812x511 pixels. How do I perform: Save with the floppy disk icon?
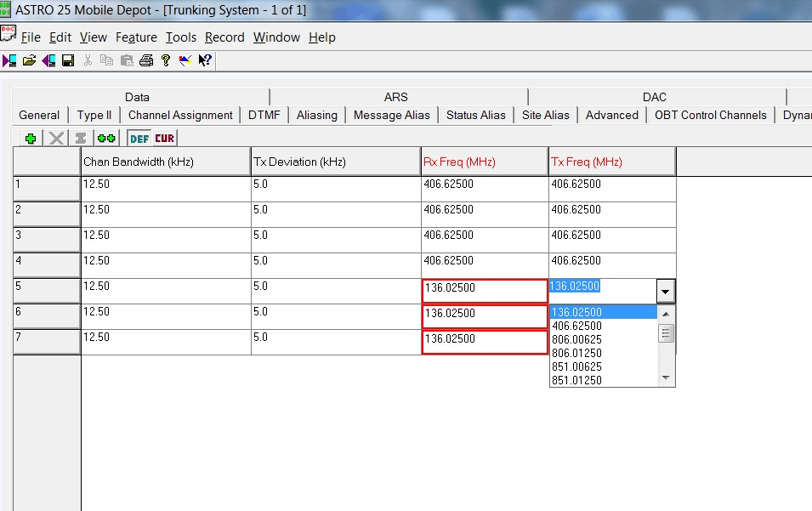(68, 60)
